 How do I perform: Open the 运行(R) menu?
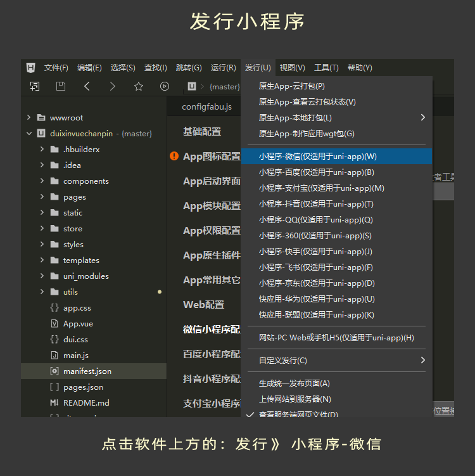[x=223, y=67]
